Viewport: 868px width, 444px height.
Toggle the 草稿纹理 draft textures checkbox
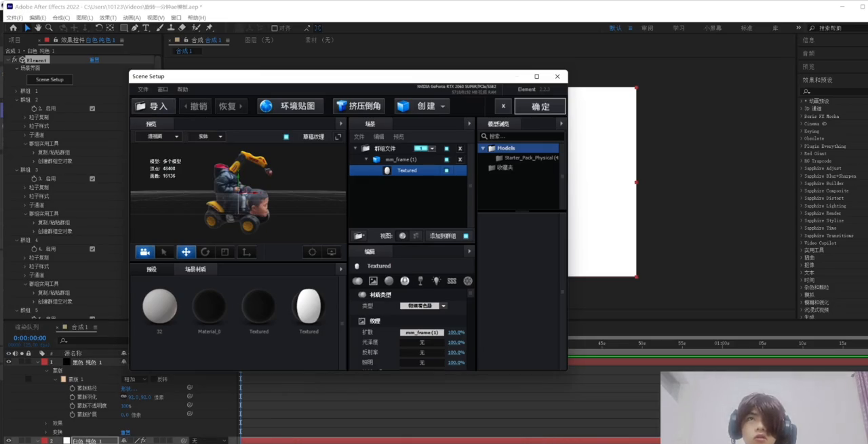coord(286,137)
